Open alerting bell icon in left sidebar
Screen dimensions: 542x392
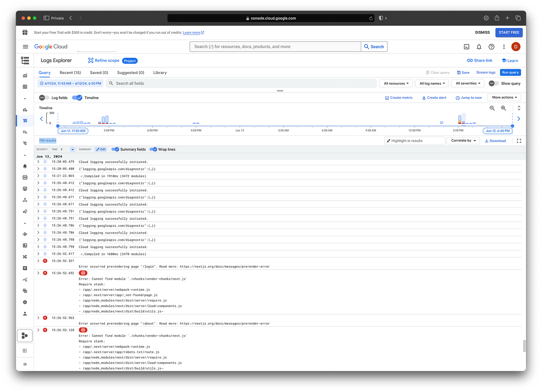25,166
